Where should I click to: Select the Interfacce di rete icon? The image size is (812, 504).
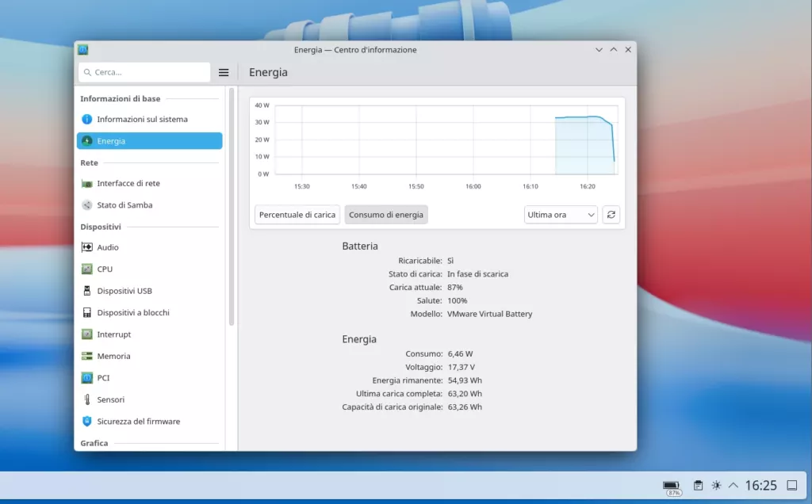point(87,183)
